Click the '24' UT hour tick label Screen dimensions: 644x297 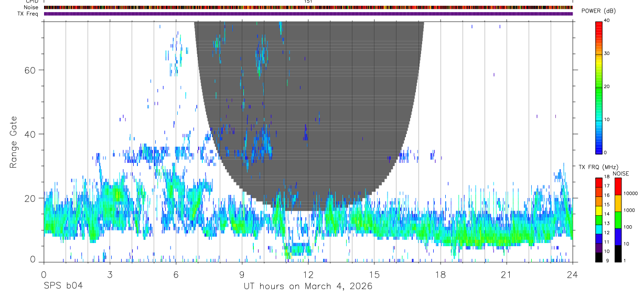[572, 274]
